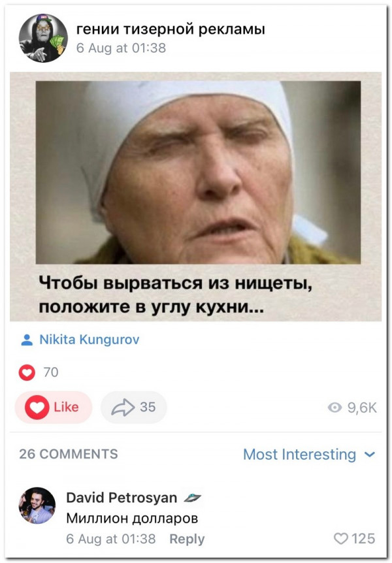Image resolution: width=392 pixels, height=563 pixels.
Task: Click the eye views icon
Action: point(335,408)
